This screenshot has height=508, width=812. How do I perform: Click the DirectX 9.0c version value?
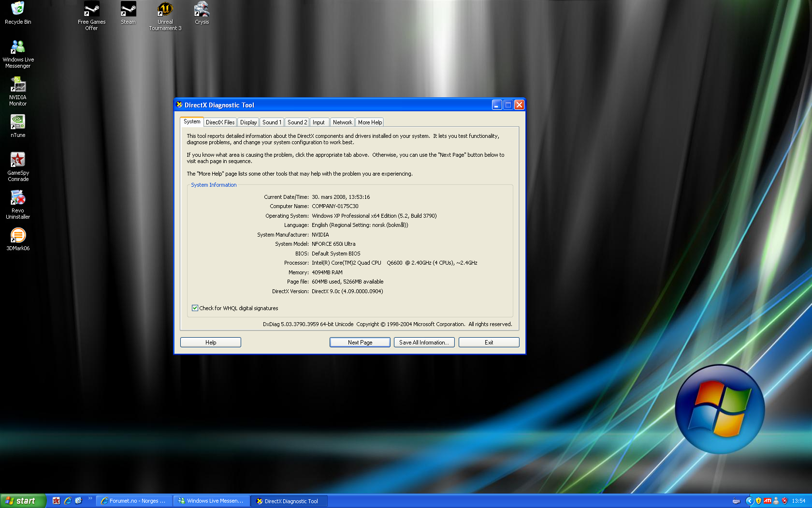[347, 291]
